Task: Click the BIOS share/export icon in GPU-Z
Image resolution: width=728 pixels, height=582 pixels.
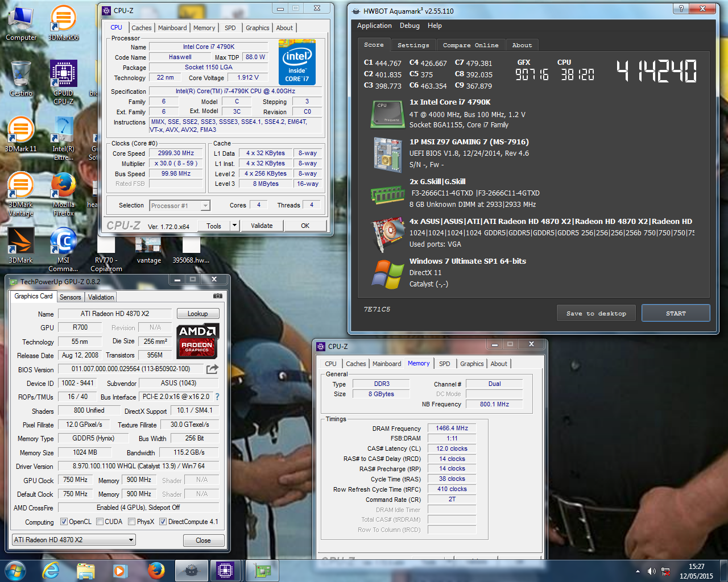Action: pyautogui.click(x=212, y=369)
